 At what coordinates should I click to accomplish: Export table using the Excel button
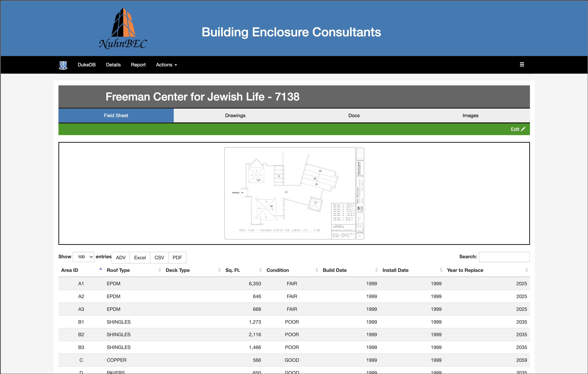click(x=140, y=257)
